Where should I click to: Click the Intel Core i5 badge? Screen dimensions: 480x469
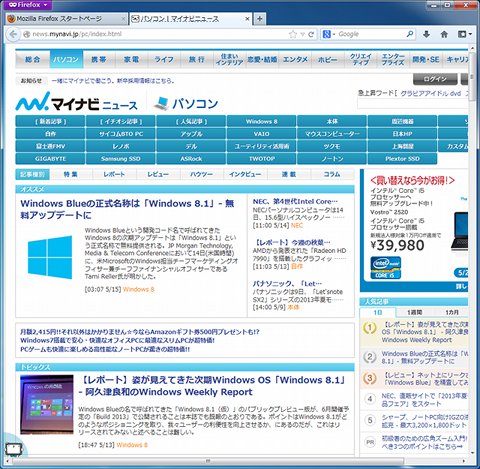point(386,267)
